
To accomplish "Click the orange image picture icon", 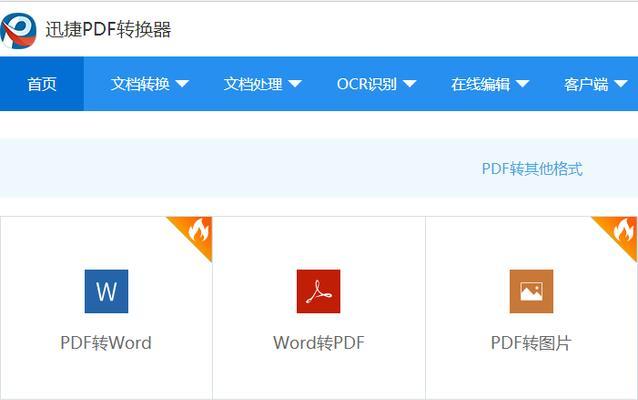I will click(x=531, y=291).
